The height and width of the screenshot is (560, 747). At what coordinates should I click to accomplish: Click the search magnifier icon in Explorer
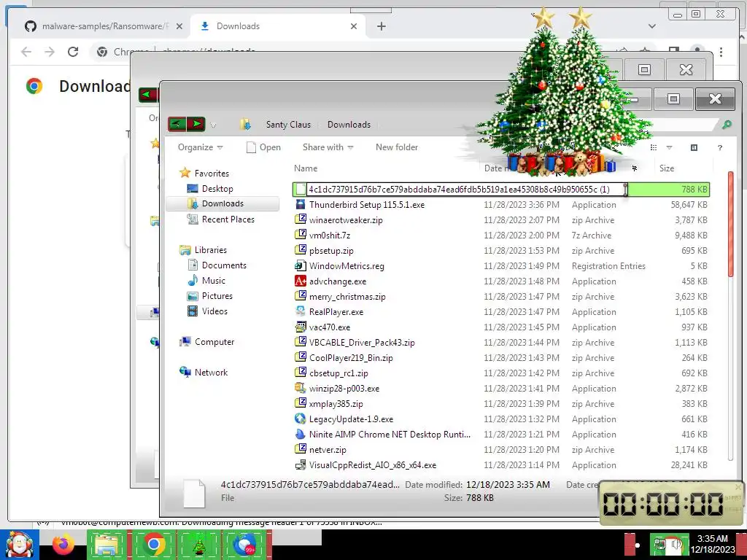[727, 124]
